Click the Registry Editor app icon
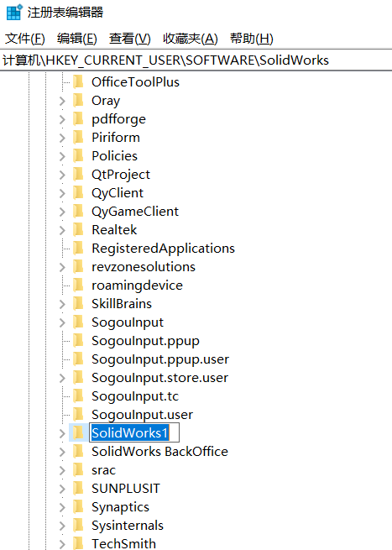Screen dimensions: 392x550 pos(14,13)
